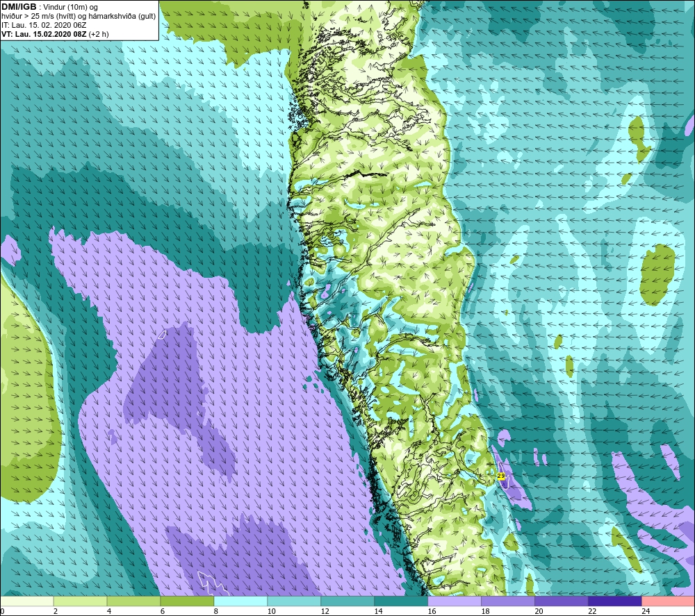Select the dark indigo 22–24 m/s legend swatch
695x616 pixels.
[x=615, y=601]
